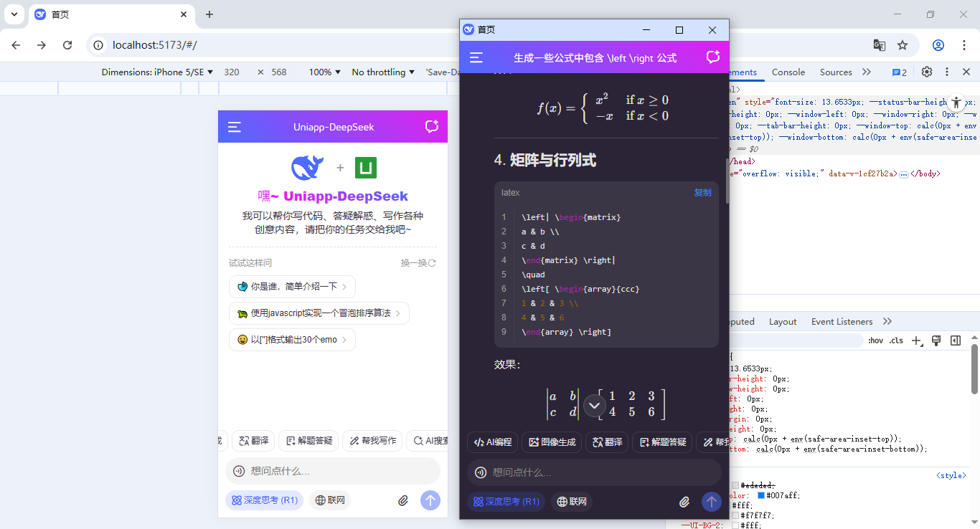Open the DevTools three-dot customize menu
Viewport: 980px width, 529px height.
point(947,72)
